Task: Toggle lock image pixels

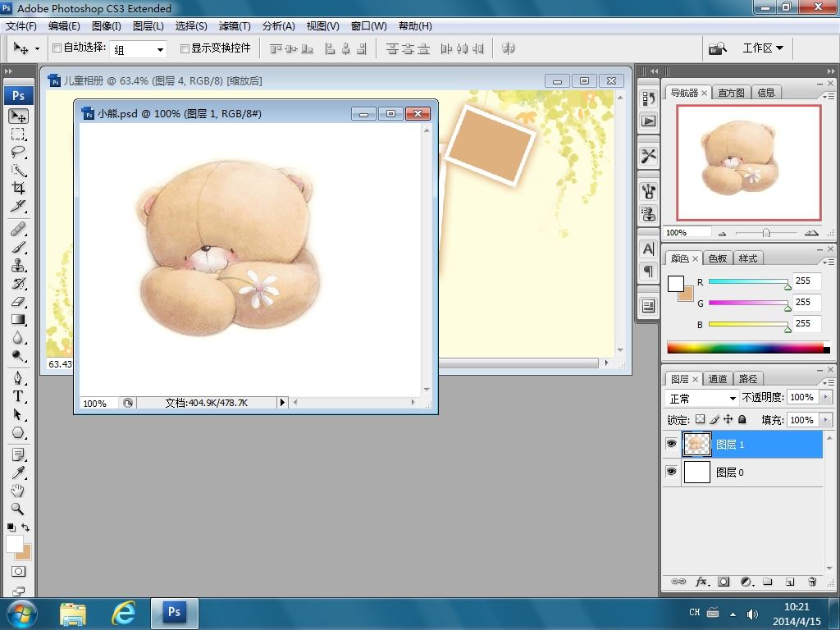Action: click(714, 419)
